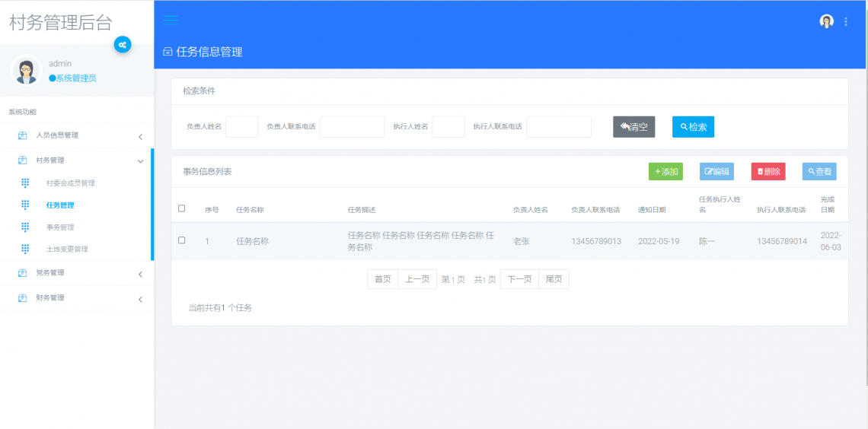Click the 通知日期 column header
The width and height of the screenshot is (868, 429).
pos(652,210)
